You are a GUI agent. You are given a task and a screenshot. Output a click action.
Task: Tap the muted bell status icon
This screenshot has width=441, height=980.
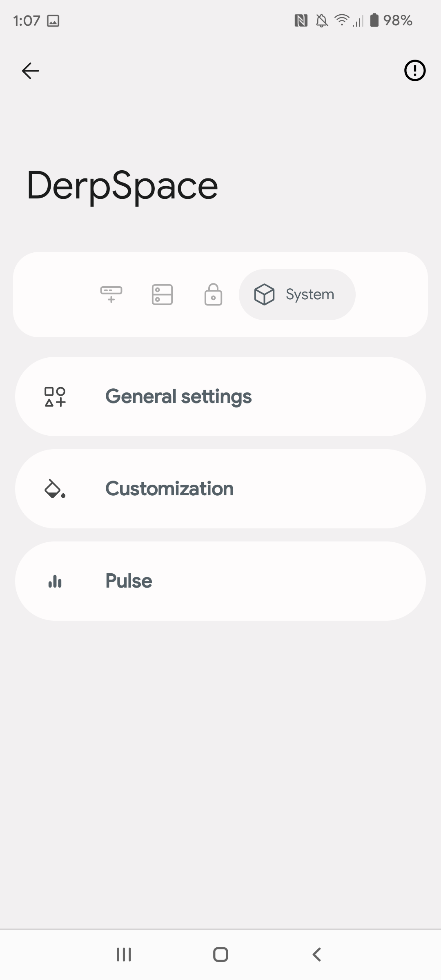(322, 20)
